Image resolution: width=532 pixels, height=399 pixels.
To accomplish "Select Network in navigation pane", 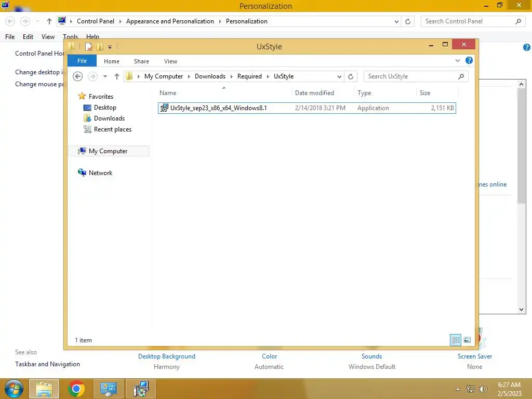I will point(100,172).
